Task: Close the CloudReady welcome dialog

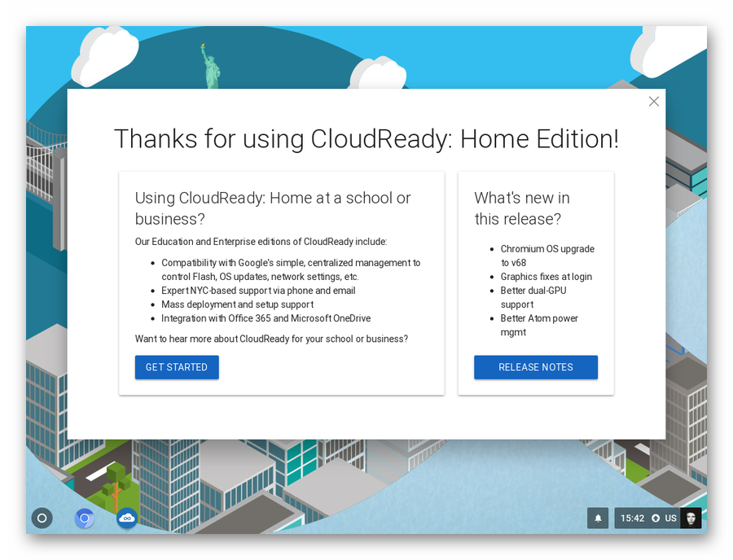Action: point(653,102)
